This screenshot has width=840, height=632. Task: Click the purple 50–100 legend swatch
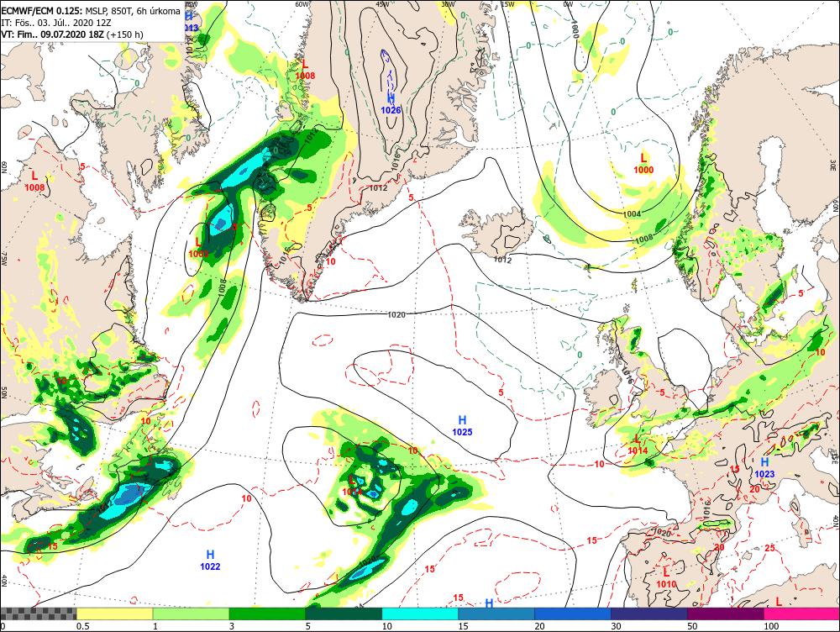pyautogui.click(x=726, y=614)
